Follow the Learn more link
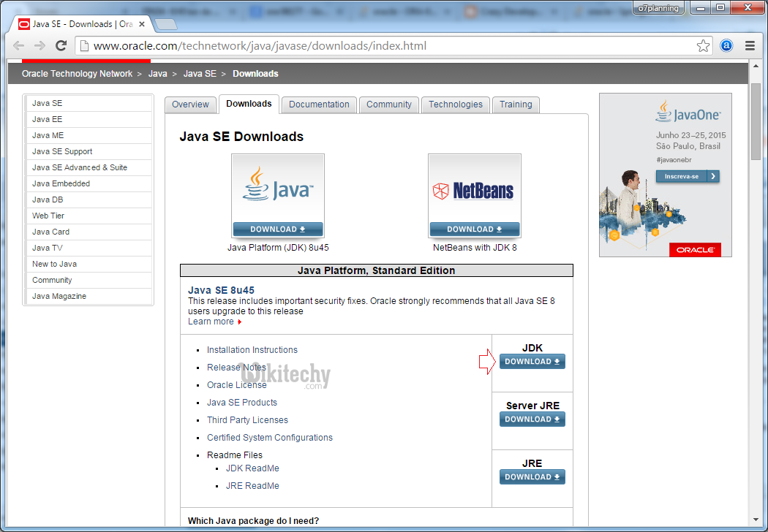The image size is (768, 532). [x=211, y=322]
